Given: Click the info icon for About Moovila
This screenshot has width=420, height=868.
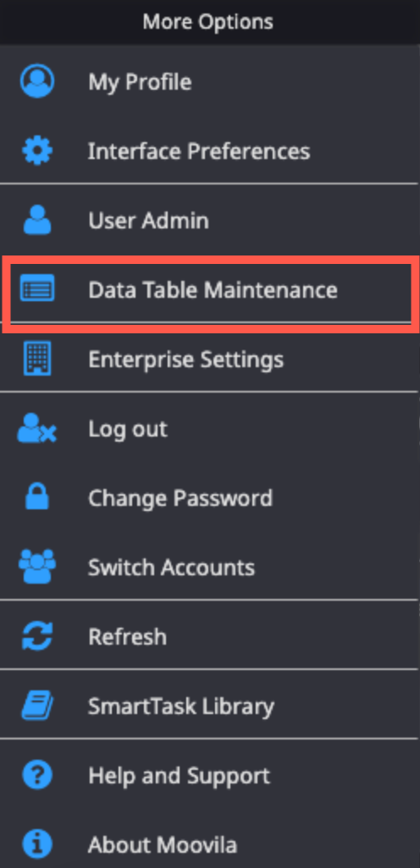Looking at the screenshot, I should (37, 845).
